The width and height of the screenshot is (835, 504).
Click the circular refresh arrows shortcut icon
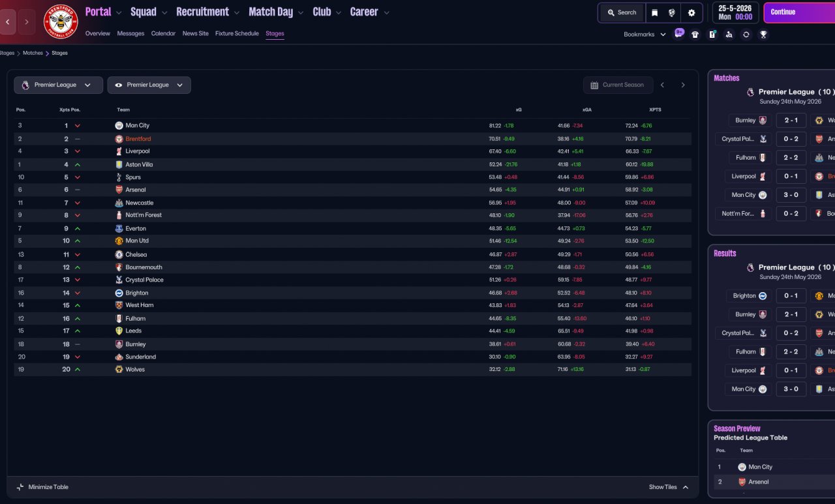tap(746, 35)
